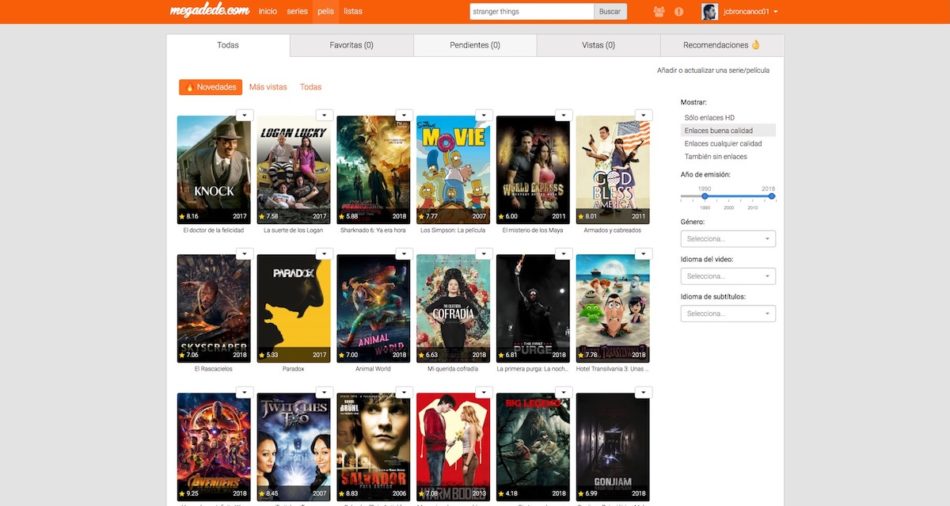Open the 'Idioma del video' dropdown
Viewport: 950px width, 506px height.
point(728,276)
